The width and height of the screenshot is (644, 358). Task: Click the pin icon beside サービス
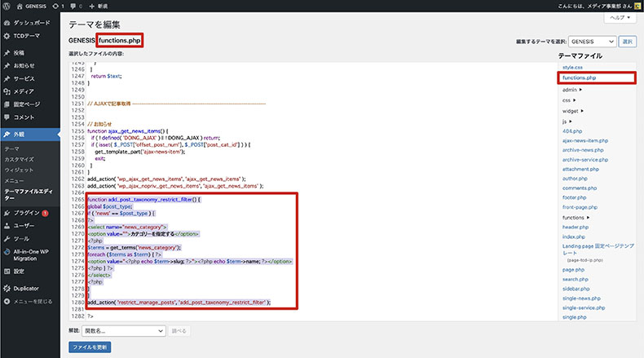7,78
